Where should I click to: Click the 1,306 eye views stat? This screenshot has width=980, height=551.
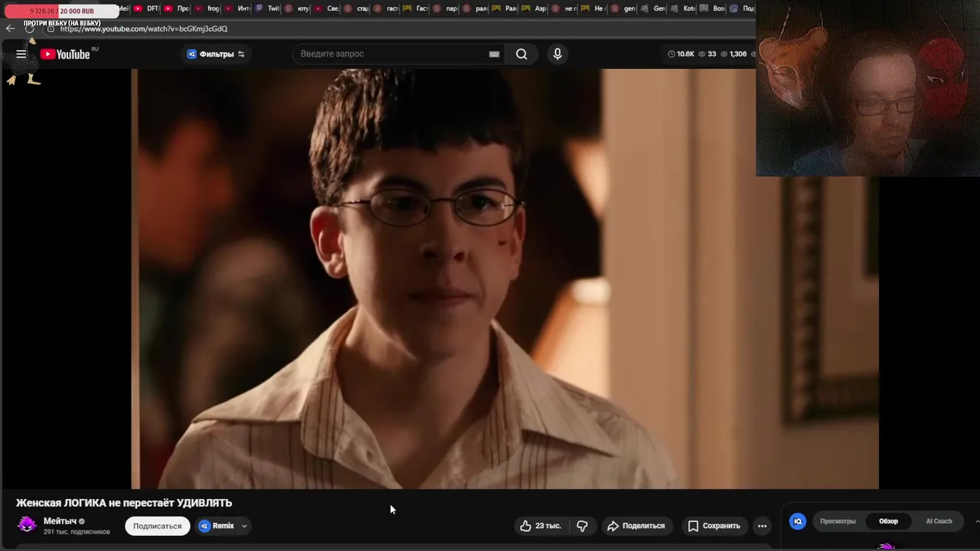(733, 54)
